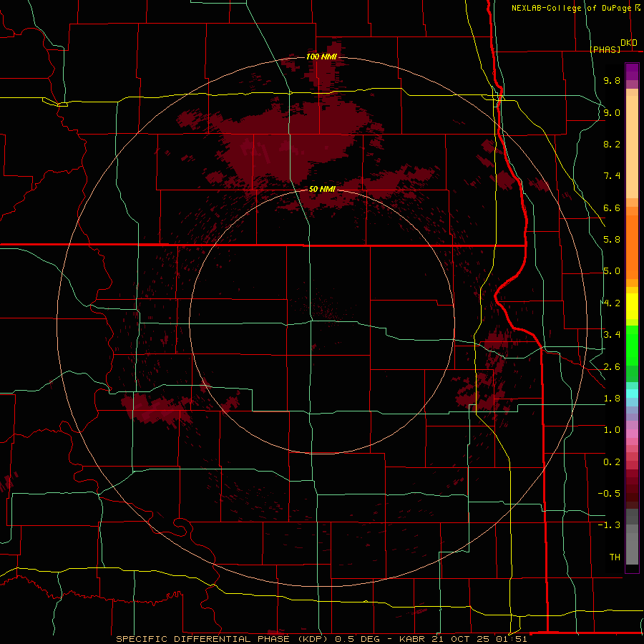Click the 1.8 legend value
Image resolution: width=644 pixels, height=644 pixels.
612,399
